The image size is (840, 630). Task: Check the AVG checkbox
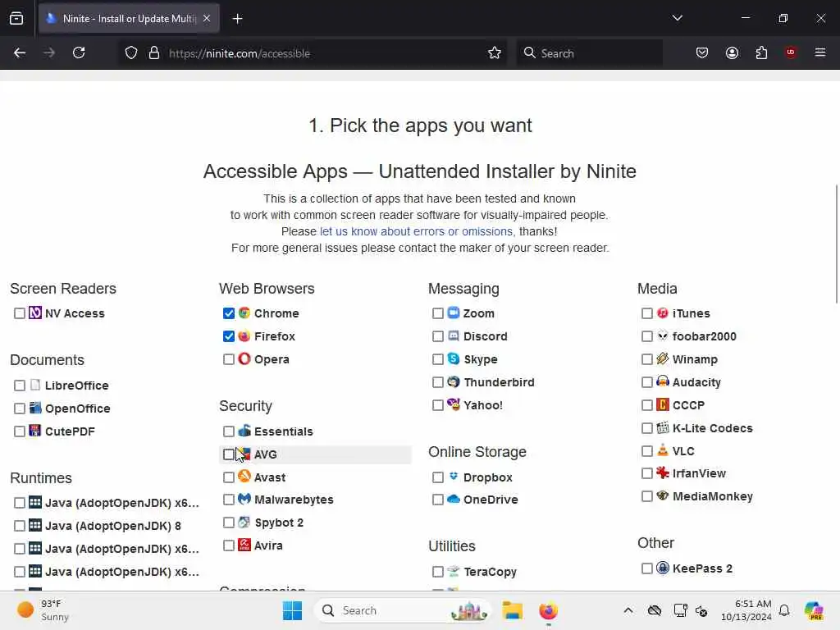click(x=229, y=454)
